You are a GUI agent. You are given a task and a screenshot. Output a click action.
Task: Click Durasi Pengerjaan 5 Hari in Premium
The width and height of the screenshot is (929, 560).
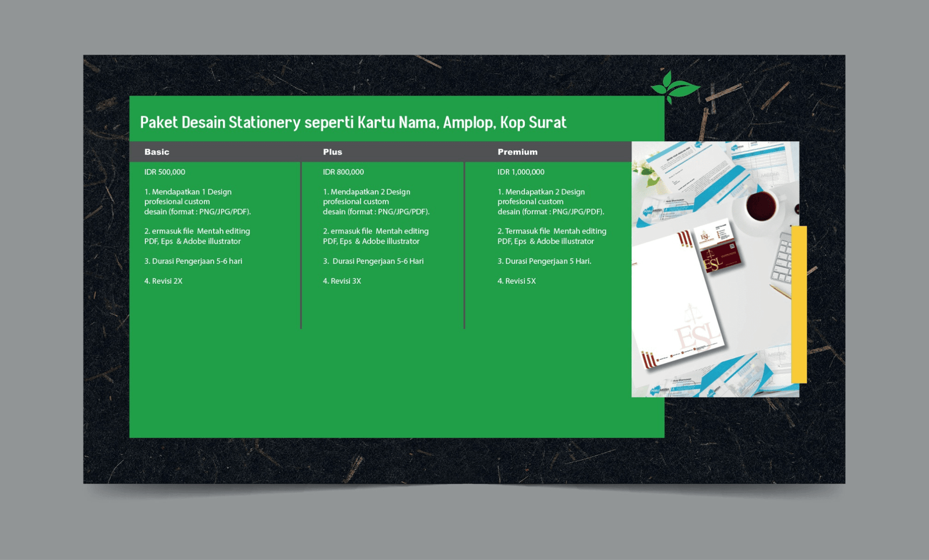point(544,261)
